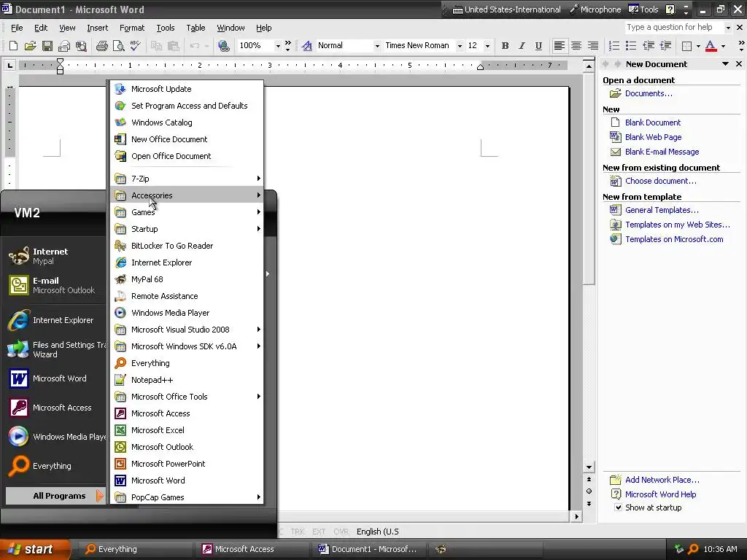Expand Microsoft Visual Studio 2008 folder
747x560 pixels.
[x=187, y=330]
